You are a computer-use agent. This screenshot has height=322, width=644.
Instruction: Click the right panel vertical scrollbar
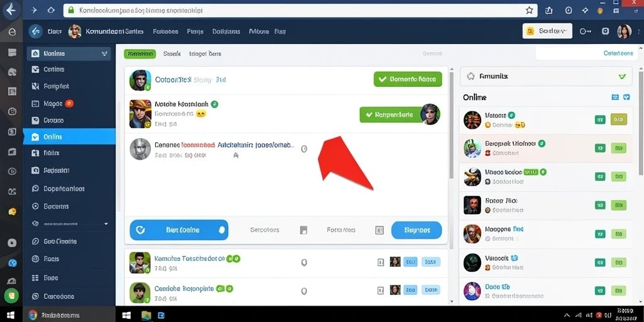pos(641,123)
